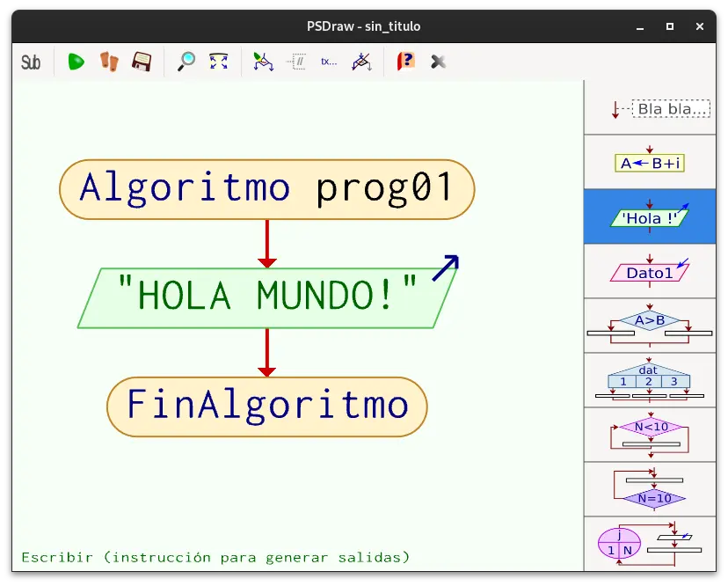Add a 'Bla bla...' comment block
Screen dimensions: 728x586
pos(650,109)
